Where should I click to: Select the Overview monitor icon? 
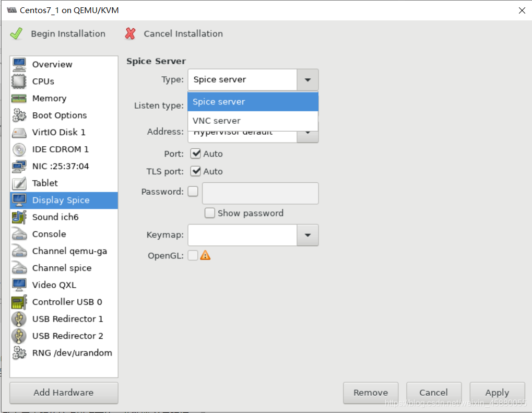click(19, 64)
